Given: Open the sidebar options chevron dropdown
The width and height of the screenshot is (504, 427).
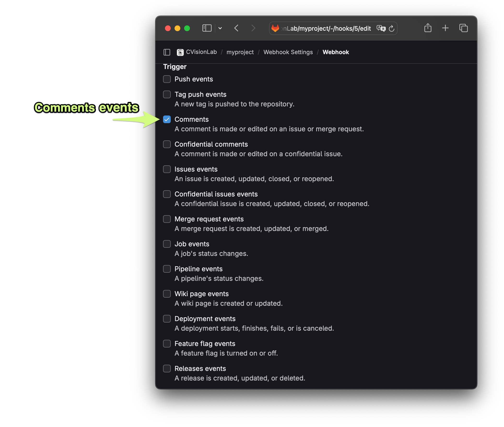Looking at the screenshot, I should 220,28.
